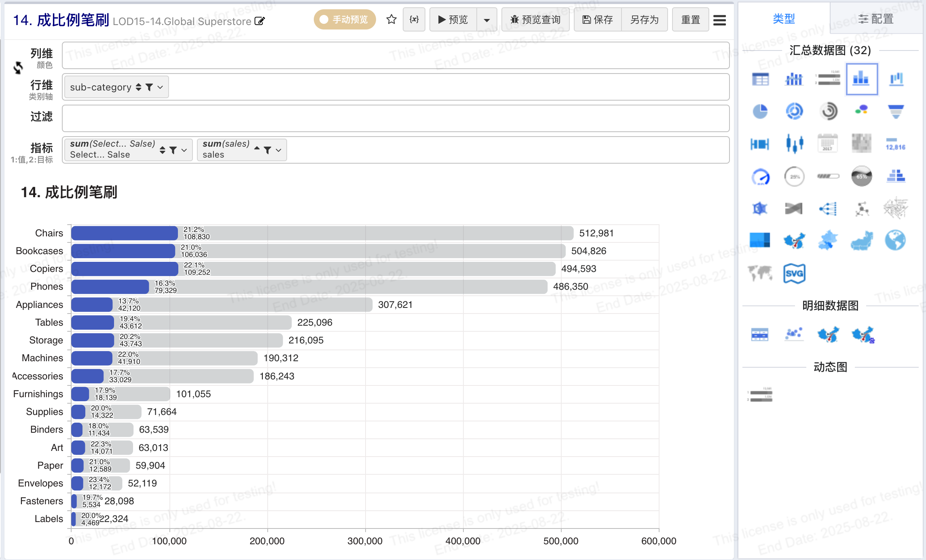Open the sub-category field dropdown chevron

click(160, 87)
